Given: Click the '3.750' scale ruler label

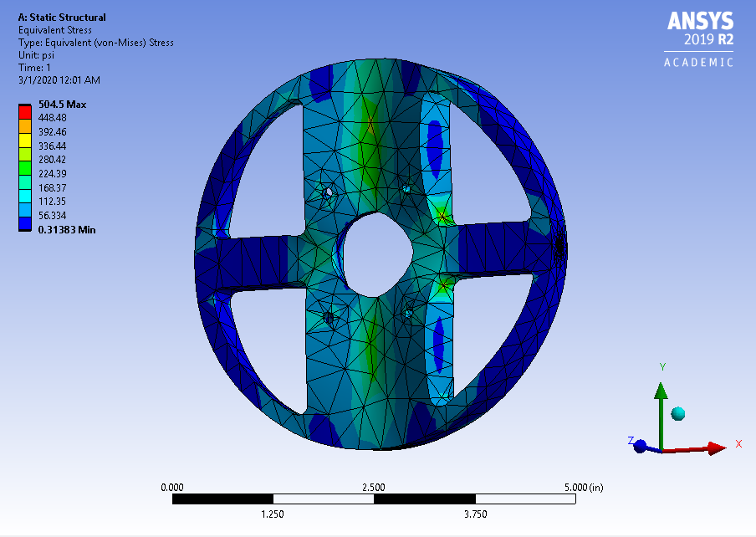Looking at the screenshot, I should click(475, 514).
